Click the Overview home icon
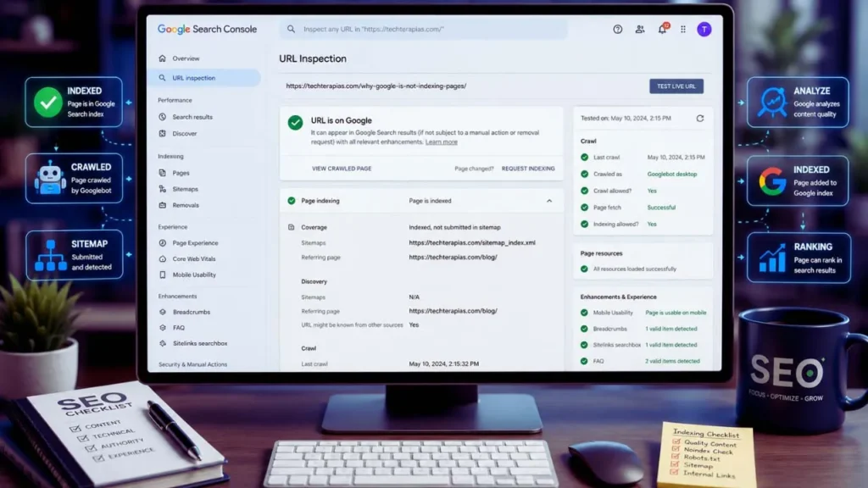This screenshot has height=488, width=868. [x=162, y=58]
